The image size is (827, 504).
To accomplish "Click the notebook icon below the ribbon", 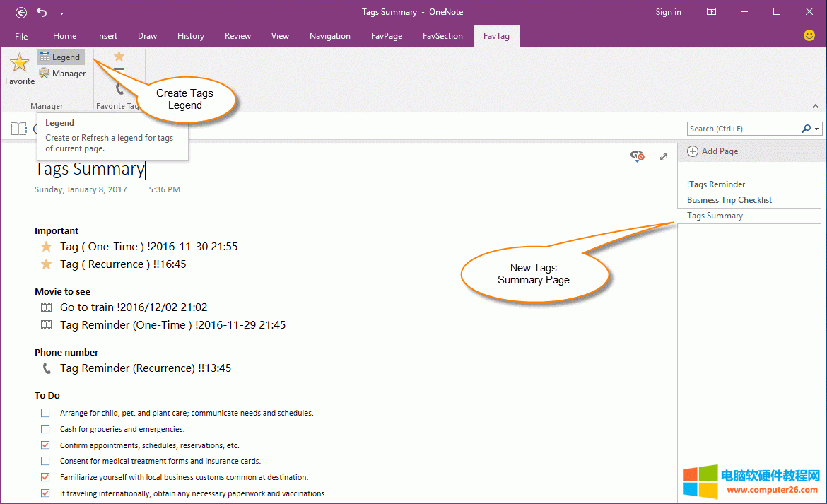I will point(18,129).
